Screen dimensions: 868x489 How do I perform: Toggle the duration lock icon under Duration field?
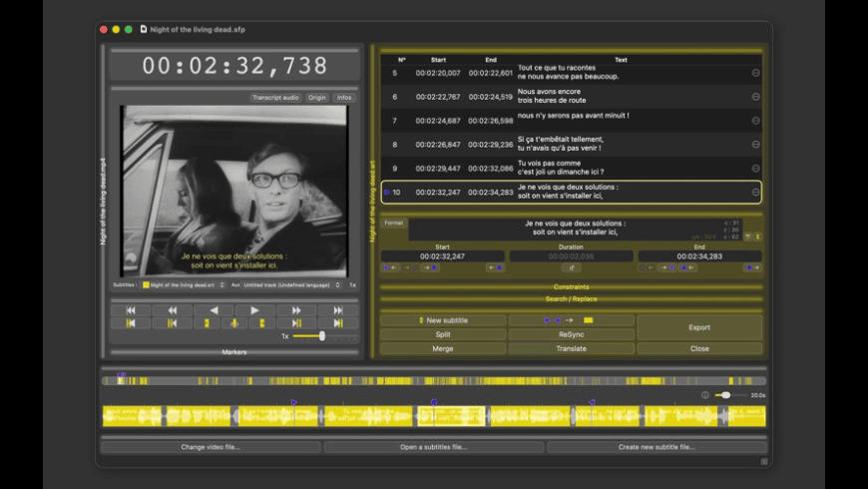pos(571,267)
